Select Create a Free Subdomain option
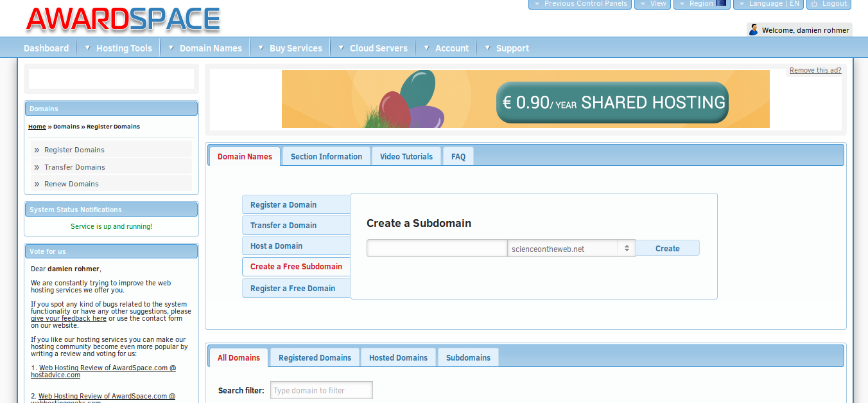This screenshot has height=403, width=868. tap(296, 267)
